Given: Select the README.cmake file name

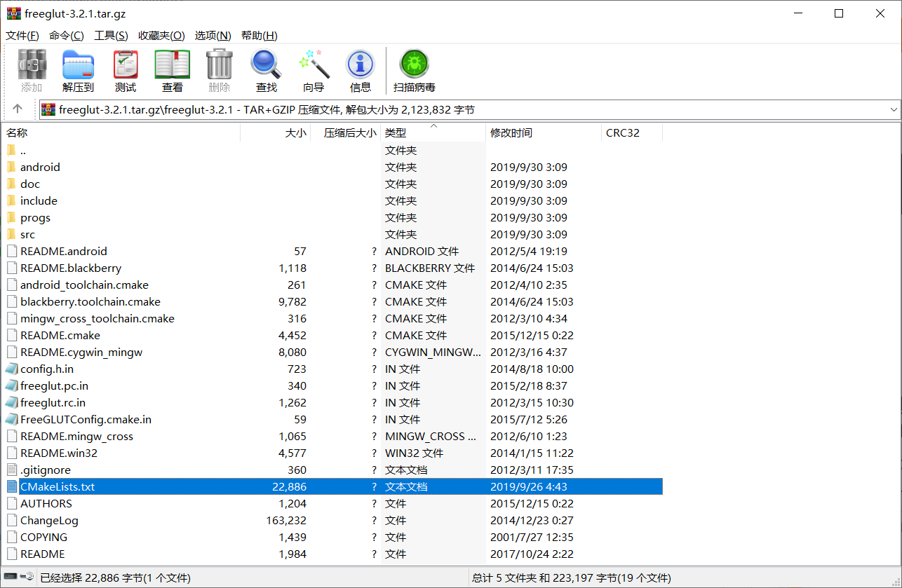Looking at the screenshot, I should pos(60,335).
